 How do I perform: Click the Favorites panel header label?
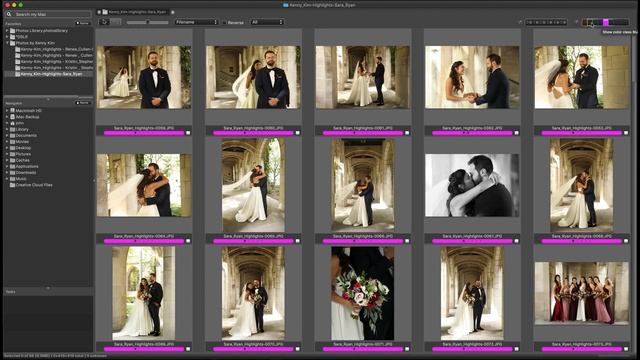coord(13,24)
